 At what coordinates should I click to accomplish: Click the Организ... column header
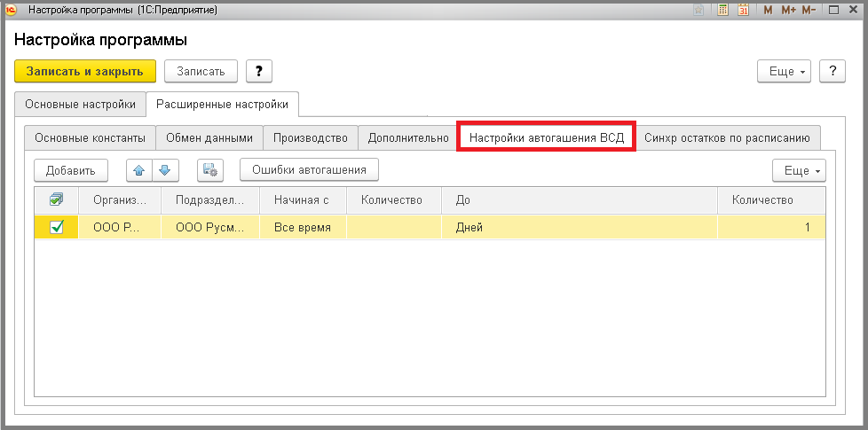point(120,200)
